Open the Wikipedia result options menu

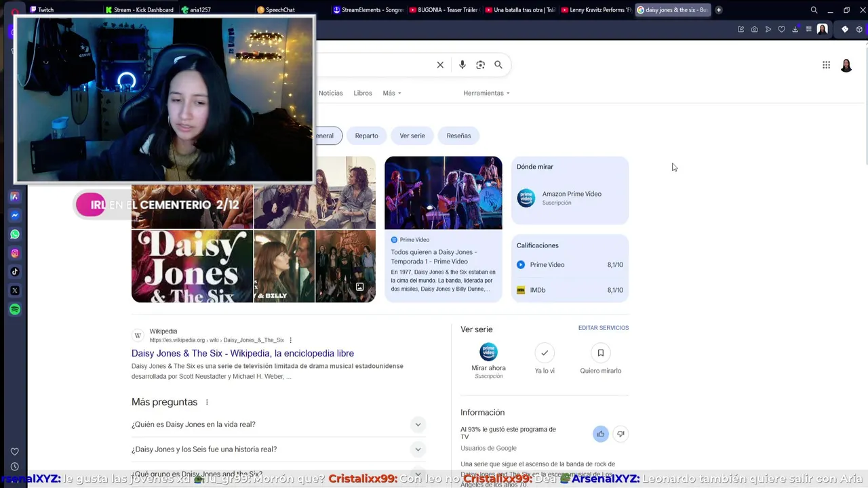point(290,340)
